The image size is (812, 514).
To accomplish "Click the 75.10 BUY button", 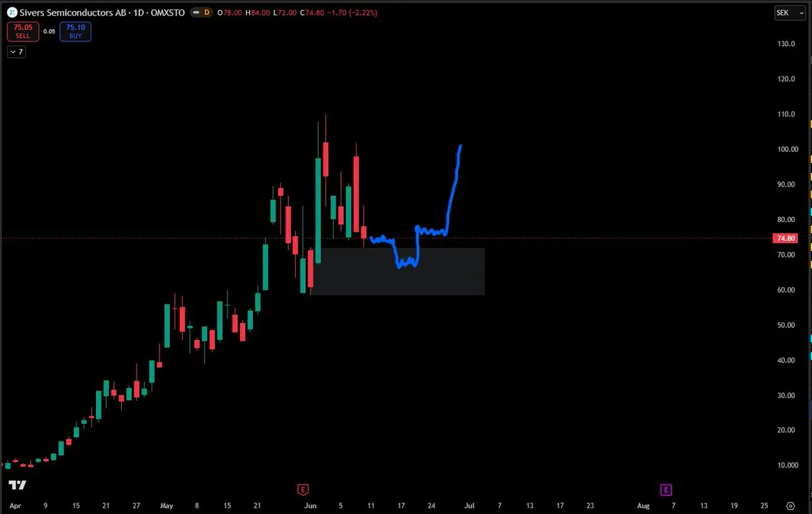I will 74,31.
